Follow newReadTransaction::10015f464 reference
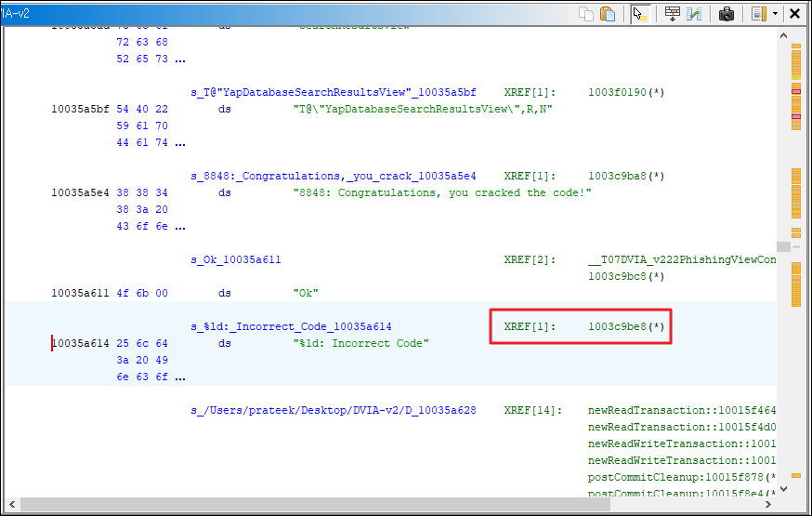The image size is (812, 516). [x=682, y=411]
